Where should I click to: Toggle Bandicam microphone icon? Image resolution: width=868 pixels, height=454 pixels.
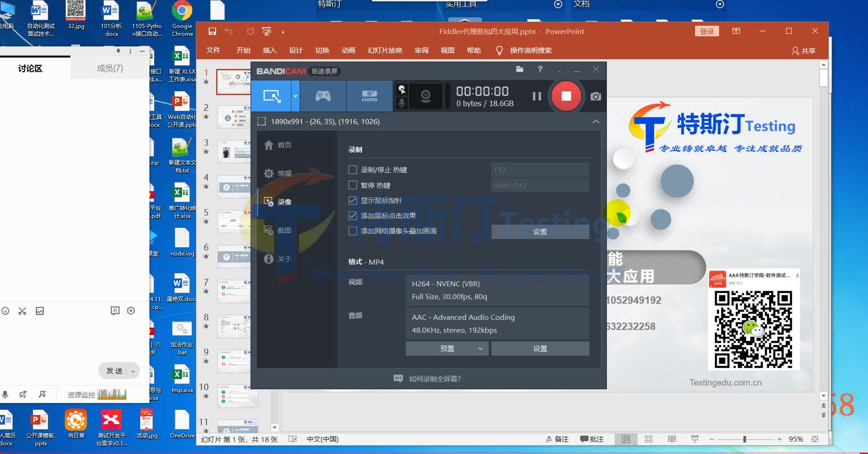pyautogui.click(x=402, y=103)
